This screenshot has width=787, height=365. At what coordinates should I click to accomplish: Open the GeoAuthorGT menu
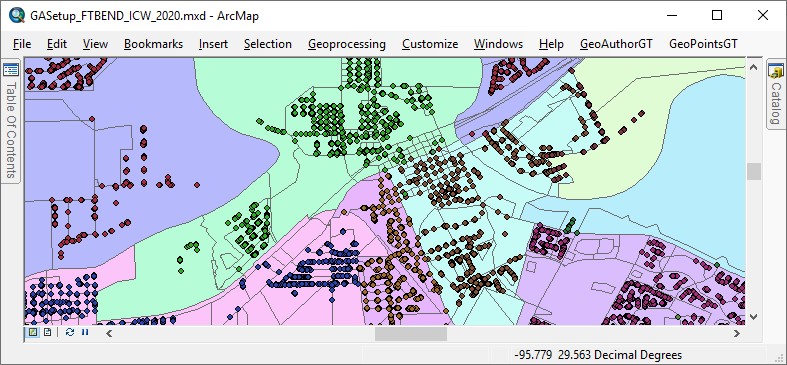(616, 44)
